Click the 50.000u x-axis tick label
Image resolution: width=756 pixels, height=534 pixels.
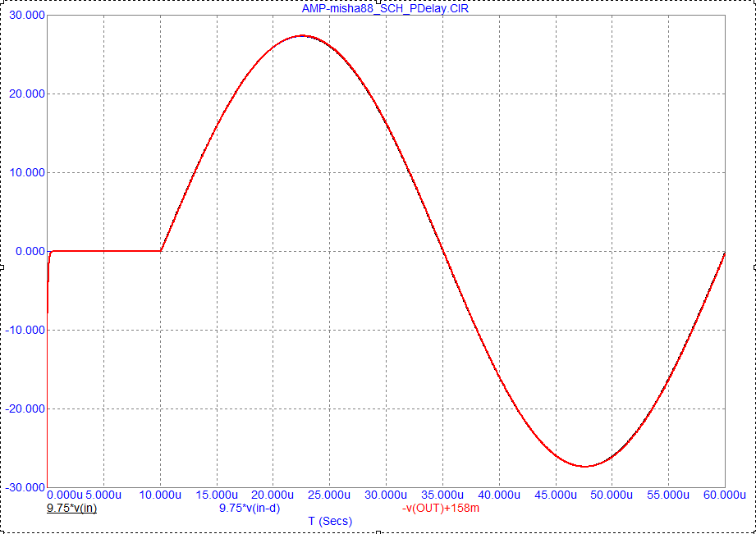click(612, 495)
